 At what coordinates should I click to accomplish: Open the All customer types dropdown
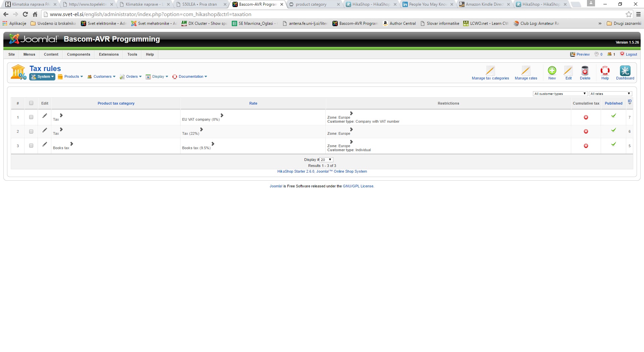point(560,94)
